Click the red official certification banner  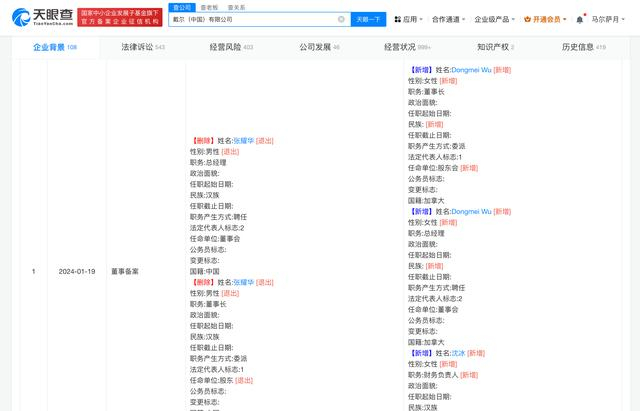120,18
